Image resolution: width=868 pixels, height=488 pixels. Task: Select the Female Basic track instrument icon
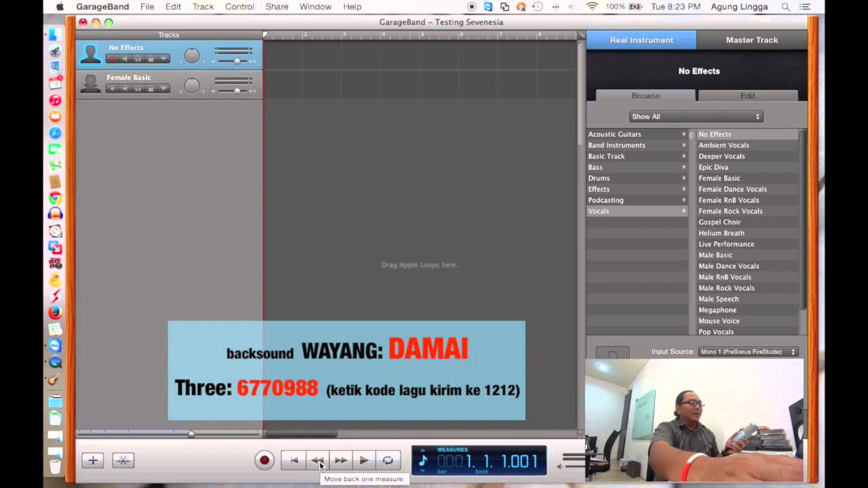point(90,83)
